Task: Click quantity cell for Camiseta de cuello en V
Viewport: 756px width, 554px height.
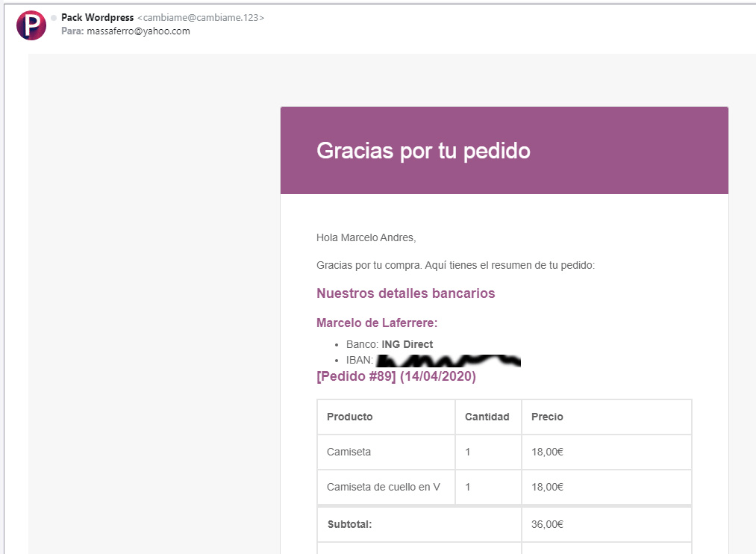Action: click(488, 487)
